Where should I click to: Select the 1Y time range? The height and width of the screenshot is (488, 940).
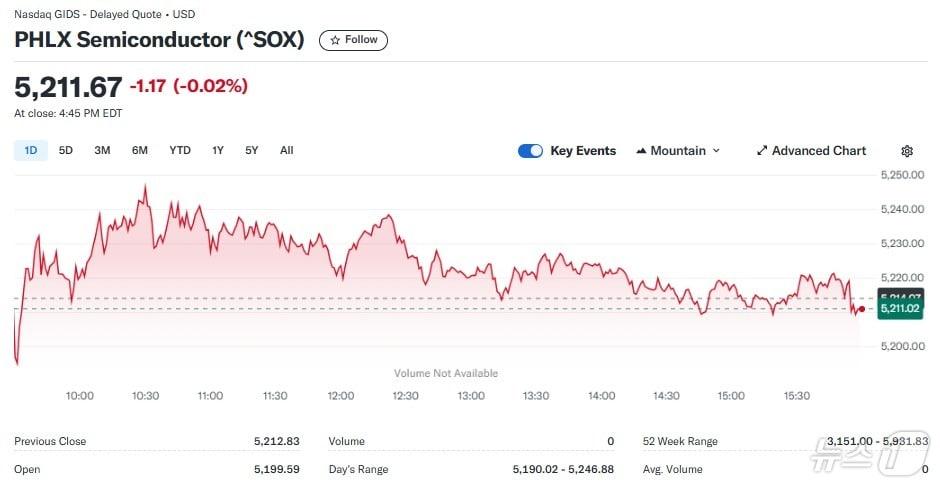click(x=218, y=151)
